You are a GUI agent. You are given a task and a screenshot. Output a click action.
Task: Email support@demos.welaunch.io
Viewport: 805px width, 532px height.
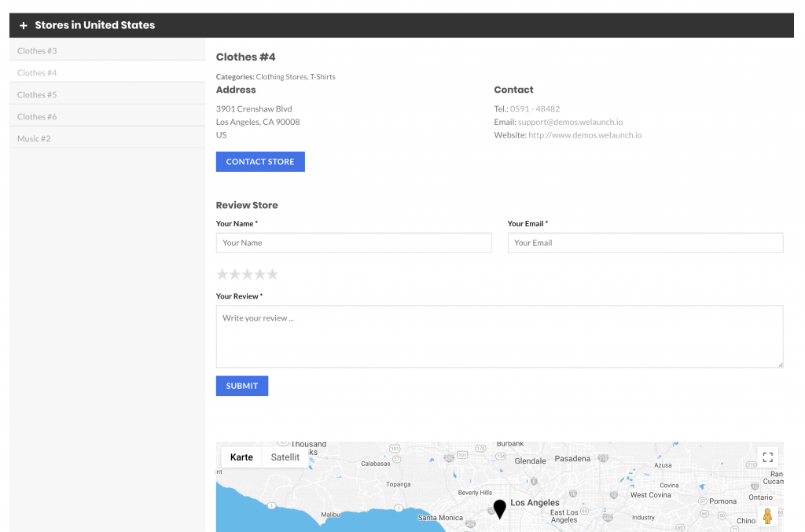(571, 122)
